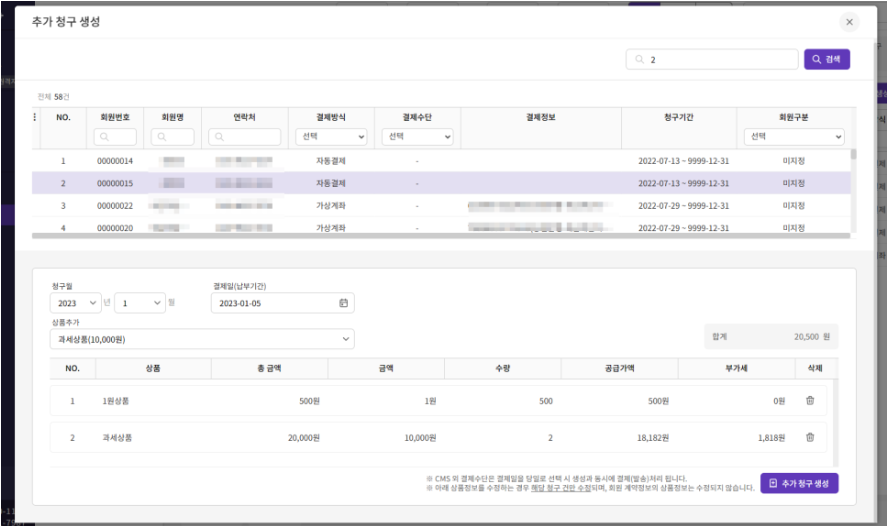Open the table column options menu
Image resolution: width=888 pixels, height=527 pixels.
(36, 117)
